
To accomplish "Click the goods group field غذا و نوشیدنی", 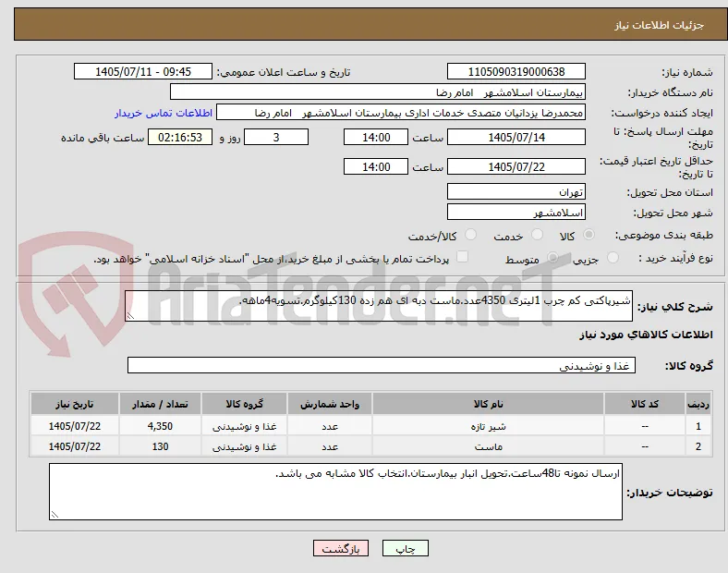I will (x=382, y=365).
